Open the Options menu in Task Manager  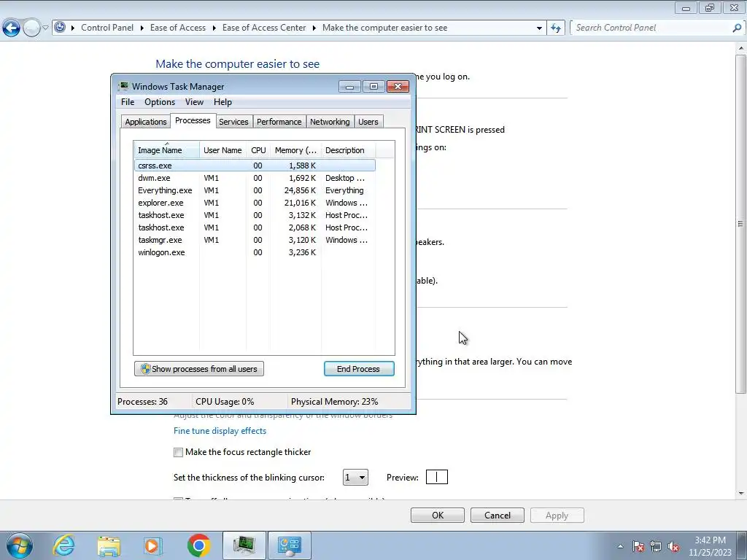(160, 102)
